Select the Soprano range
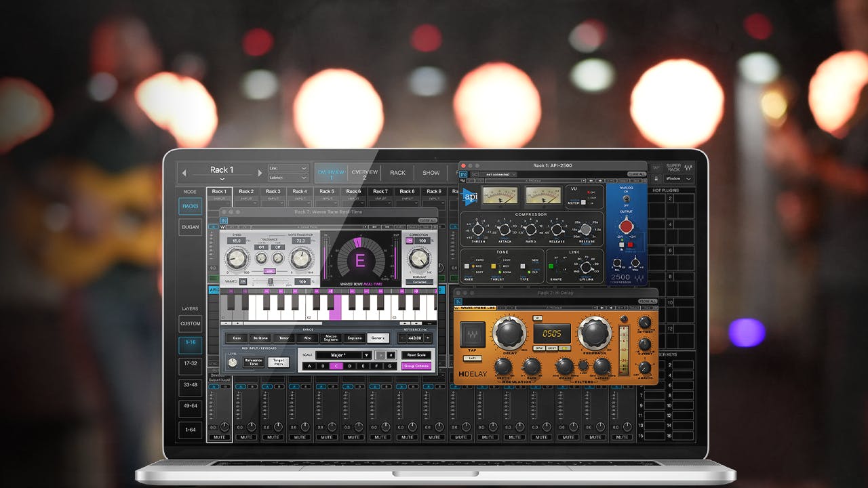The width and height of the screenshot is (868, 488). coord(354,338)
